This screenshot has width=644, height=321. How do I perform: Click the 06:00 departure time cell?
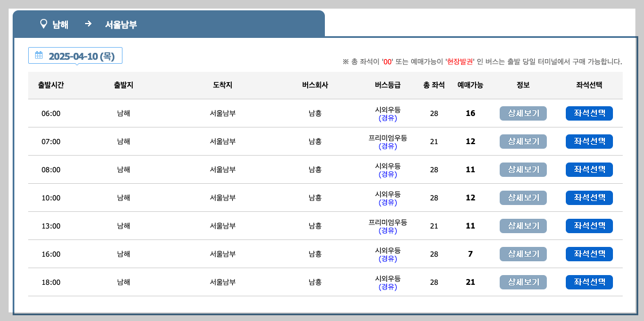tap(51, 114)
